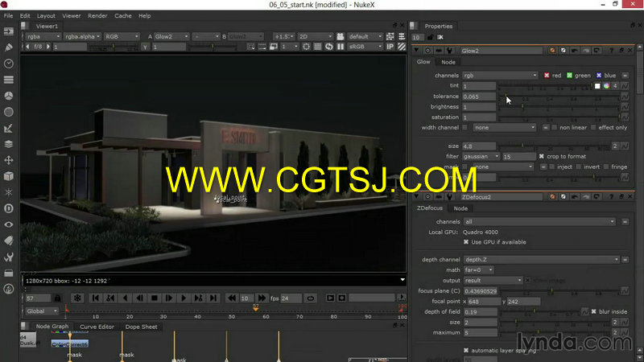Enable the effect only checkbox
The image size is (644, 362).
(x=593, y=128)
